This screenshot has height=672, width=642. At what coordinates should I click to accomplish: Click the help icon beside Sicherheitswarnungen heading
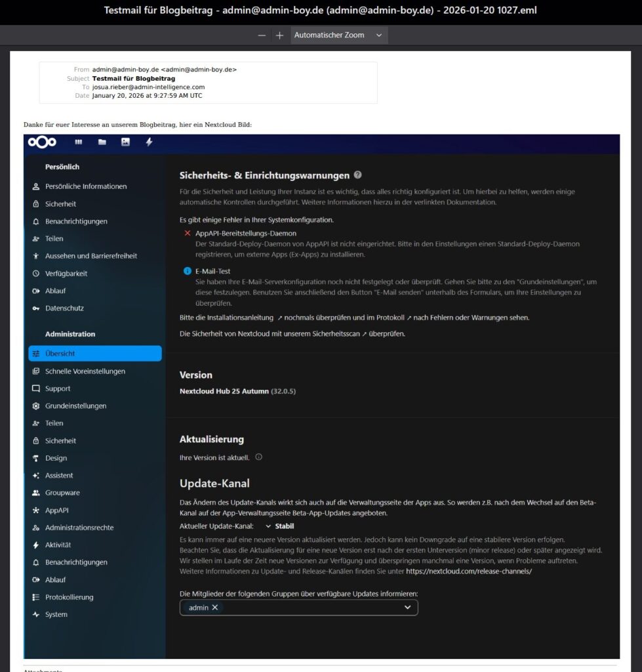[x=357, y=175]
